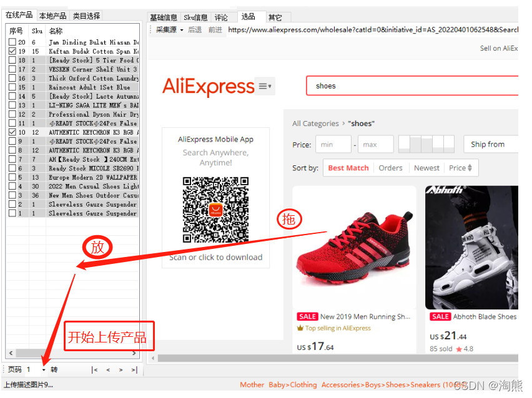Click the horizontal browser scrollbar track
Viewport: 532px width, 398px height.
pyautogui.click(x=338, y=358)
